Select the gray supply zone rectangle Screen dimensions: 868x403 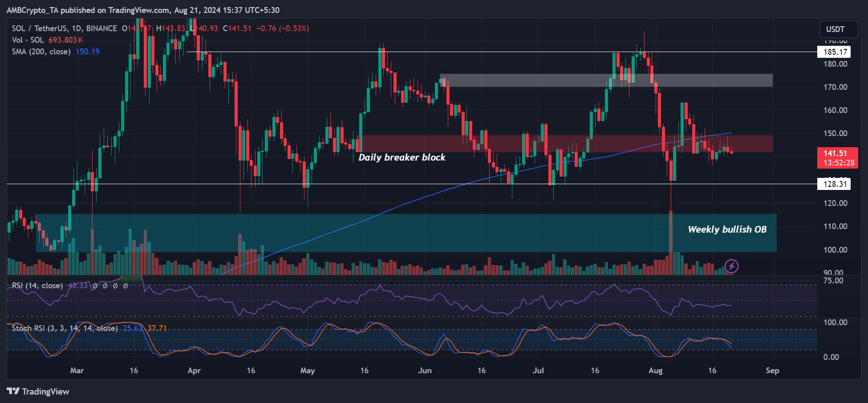606,81
